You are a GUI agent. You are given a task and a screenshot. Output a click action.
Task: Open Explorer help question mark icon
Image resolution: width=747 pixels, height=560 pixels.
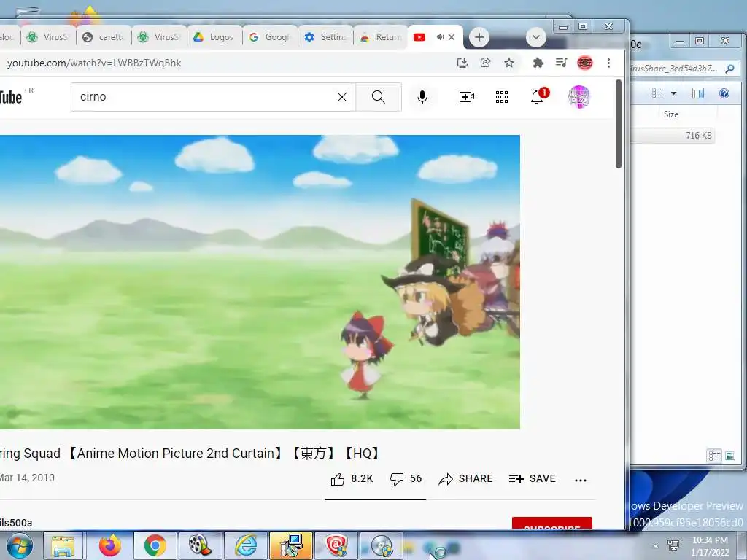point(724,93)
